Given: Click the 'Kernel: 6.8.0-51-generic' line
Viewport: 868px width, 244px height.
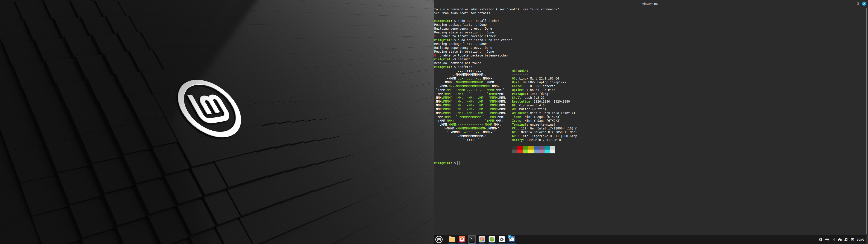Looking at the screenshot, I should coord(534,86).
